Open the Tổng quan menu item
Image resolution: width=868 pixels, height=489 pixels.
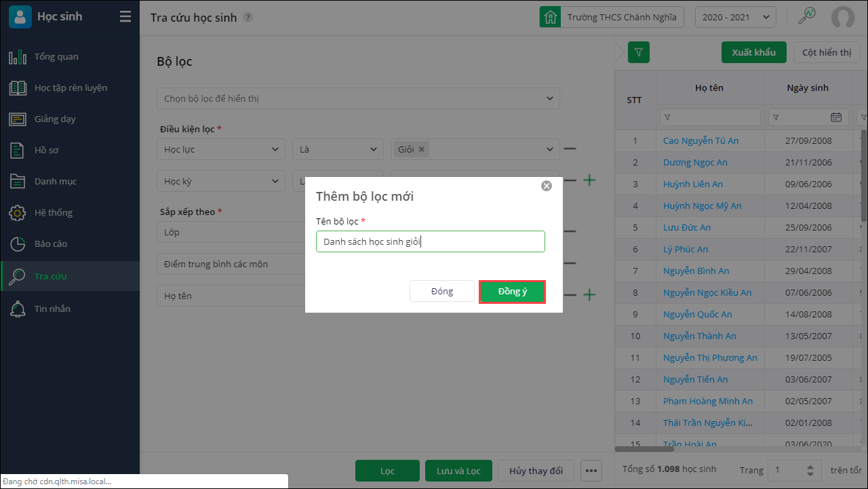(56, 56)
